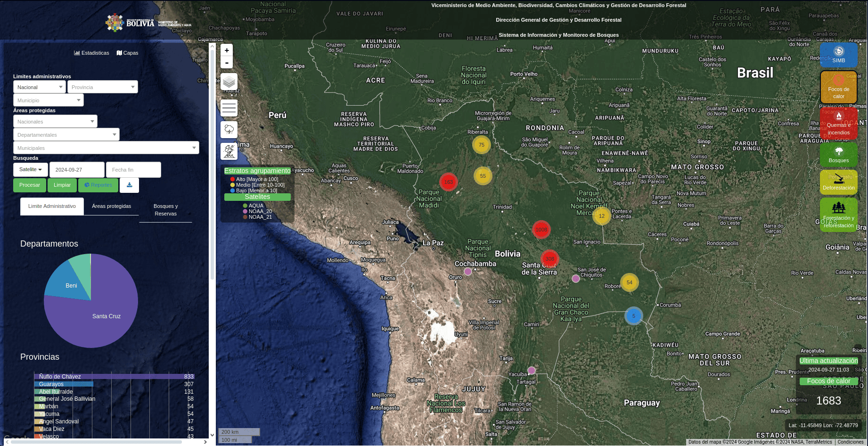Click the Fecha fin input field
The height and width of the screenshot is (446, 868).
(133, 170)
